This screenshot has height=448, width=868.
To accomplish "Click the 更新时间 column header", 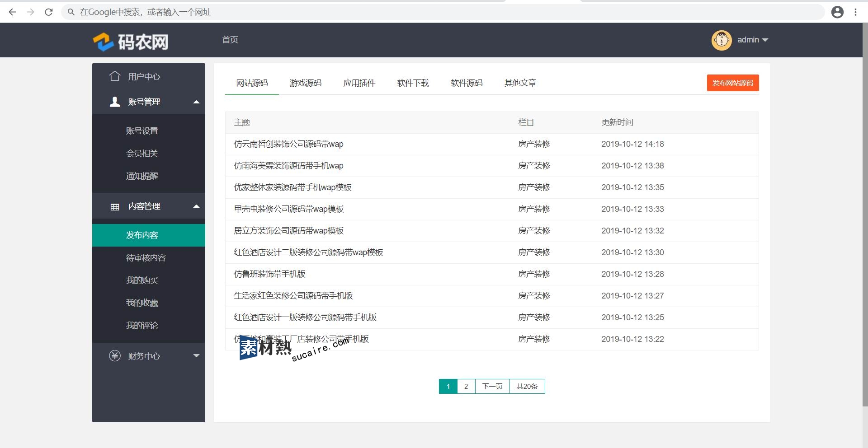I will (617, 122).
